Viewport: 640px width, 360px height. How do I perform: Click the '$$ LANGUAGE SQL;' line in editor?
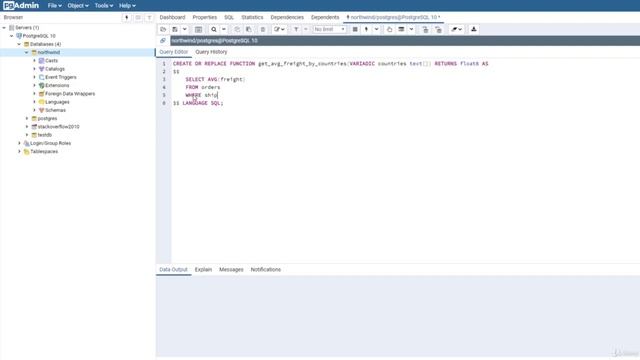tap(198, 103)
